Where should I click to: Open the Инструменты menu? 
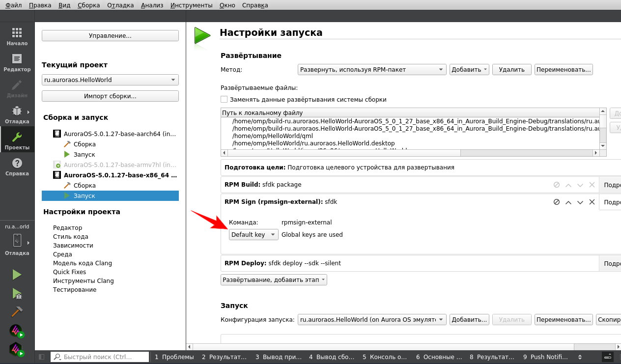click(x=191, y=5)
